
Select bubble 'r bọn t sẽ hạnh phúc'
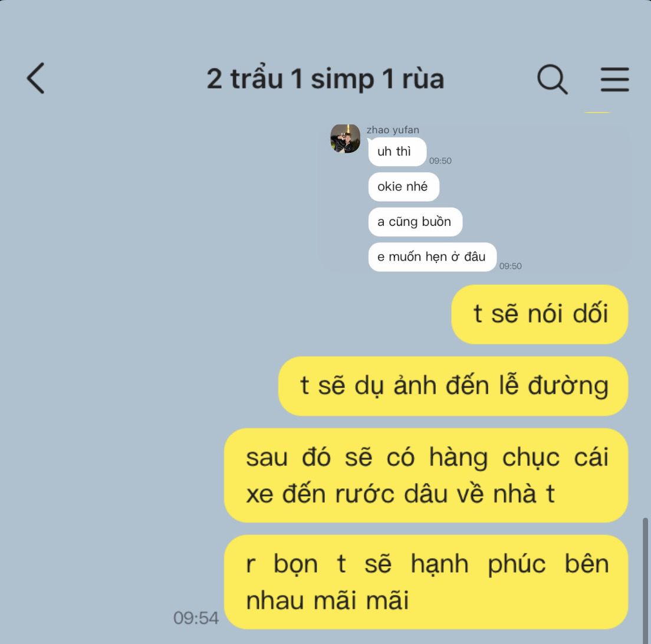pos(426,582)
